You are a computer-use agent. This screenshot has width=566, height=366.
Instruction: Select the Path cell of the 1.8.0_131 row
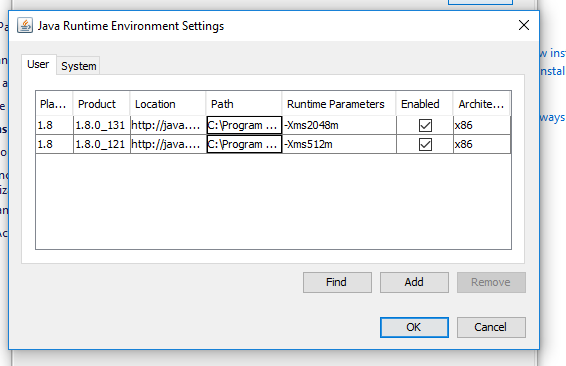(244, 125)
